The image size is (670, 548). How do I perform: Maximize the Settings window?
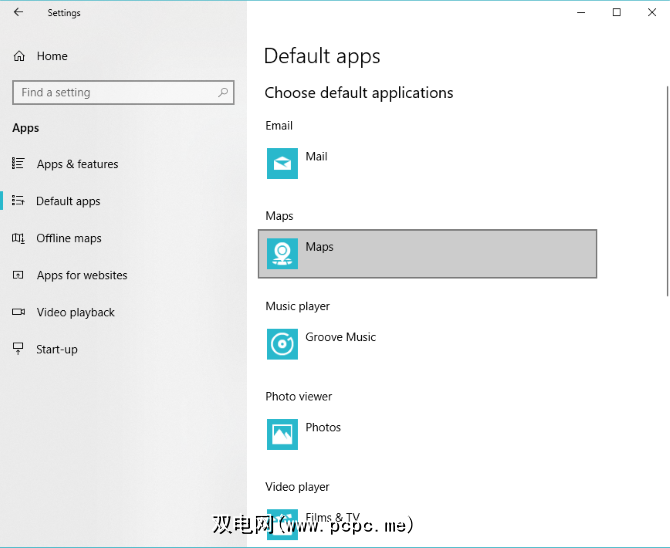[x=617, y=12]
